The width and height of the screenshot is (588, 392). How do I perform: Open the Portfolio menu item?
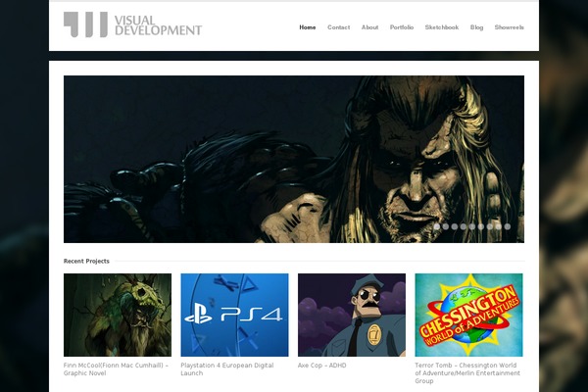point(402,27)
